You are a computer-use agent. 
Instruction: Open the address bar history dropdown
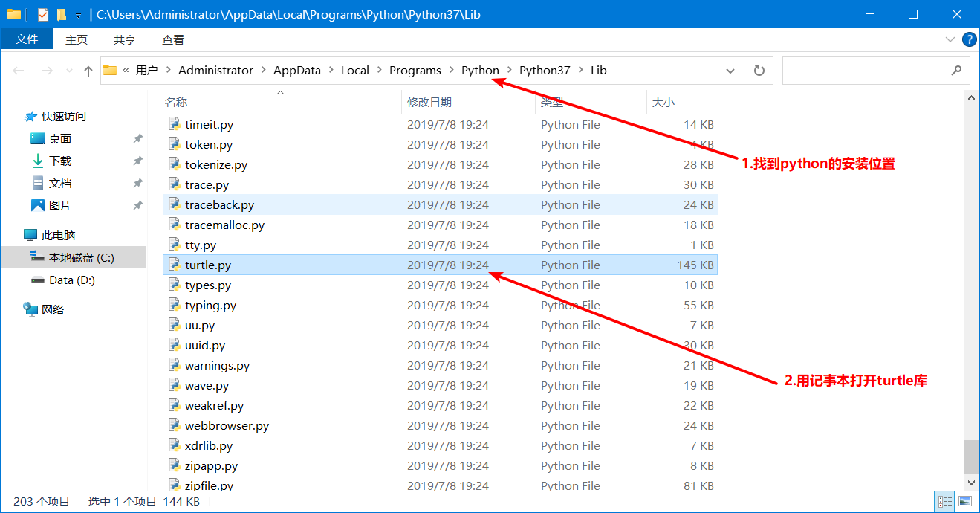pos(730,70)
